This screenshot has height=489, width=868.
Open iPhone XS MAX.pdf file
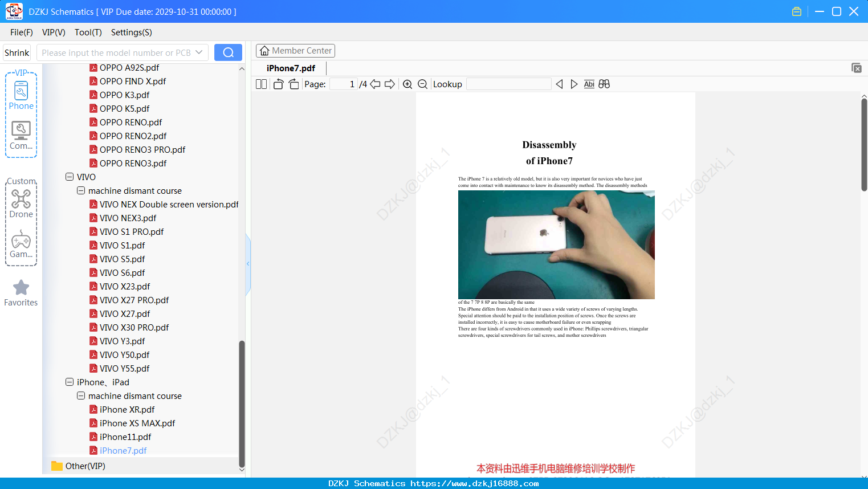click(x=132, y=423)
